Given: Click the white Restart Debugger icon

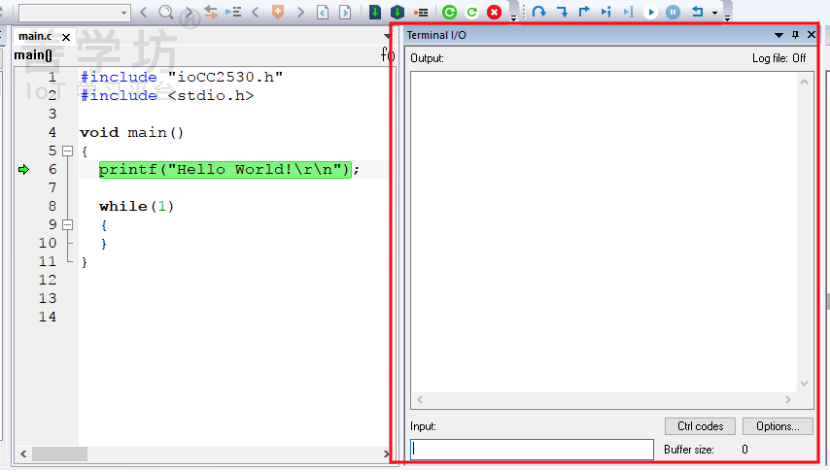Looking at the screenshot, I should (472, 12).
